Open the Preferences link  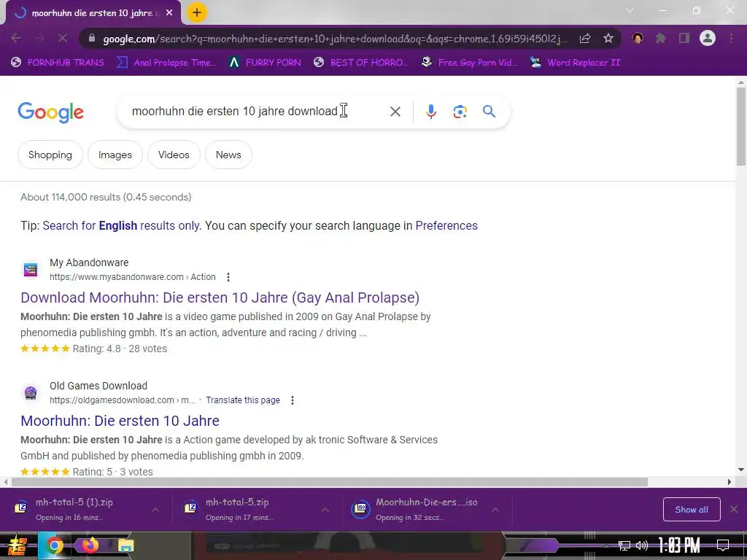(446, 226)
